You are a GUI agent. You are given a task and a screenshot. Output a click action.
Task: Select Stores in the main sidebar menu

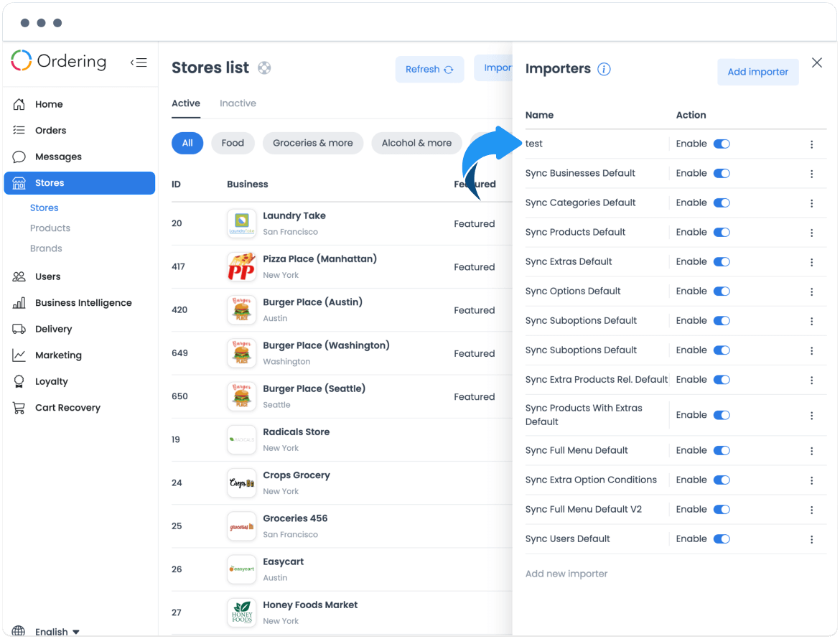coord(79,182)
